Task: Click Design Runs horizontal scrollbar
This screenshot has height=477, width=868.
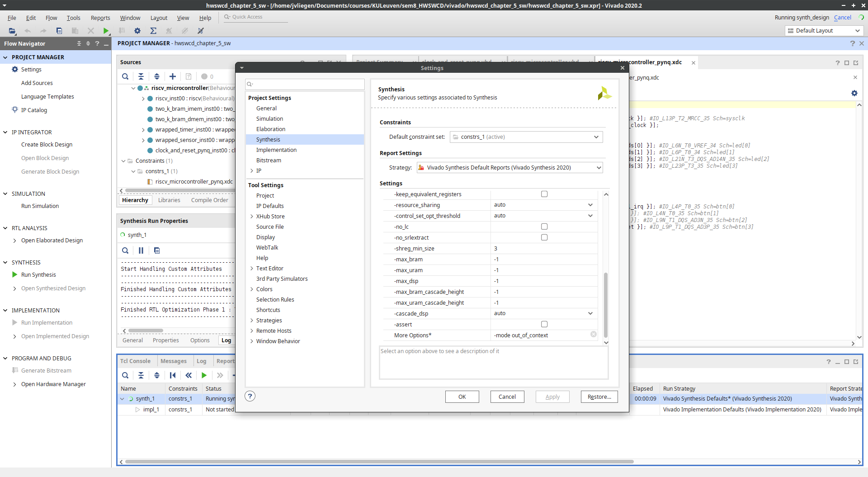Action: [x=379, y=462]
